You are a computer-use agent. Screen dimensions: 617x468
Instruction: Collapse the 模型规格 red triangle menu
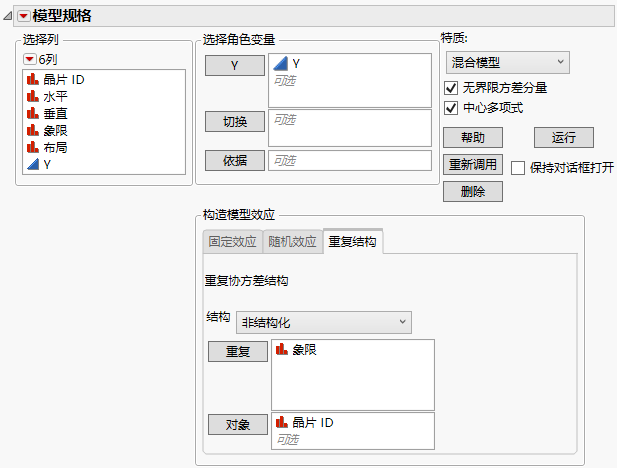23,16
